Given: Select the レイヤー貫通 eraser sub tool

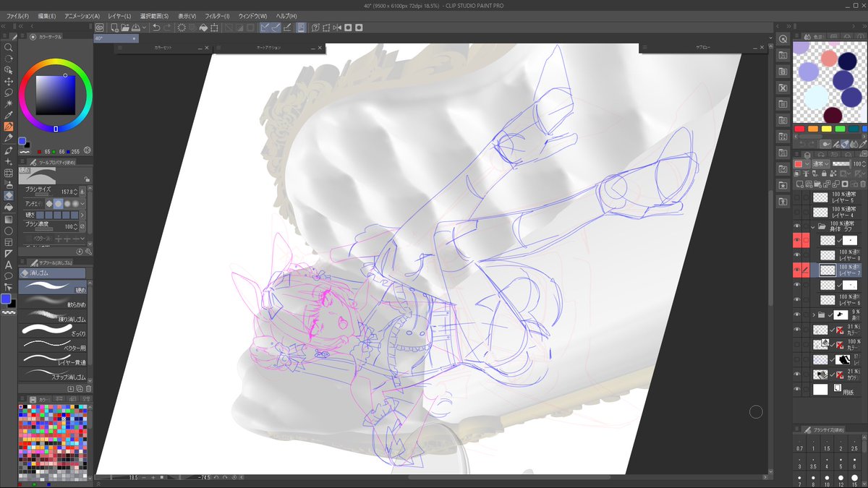Looking at the screenshot, I should 54,360.
